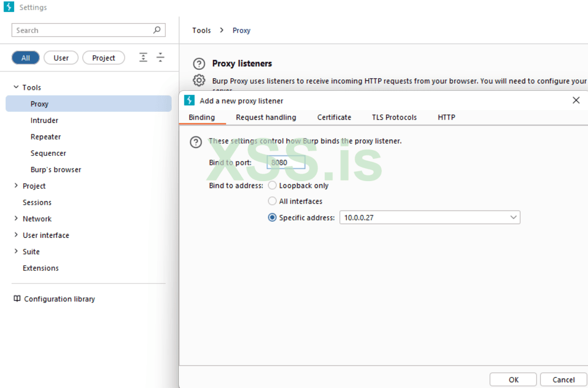
Task: Filter settings by All
Action: pyautogui.click(x=26, y=58)
